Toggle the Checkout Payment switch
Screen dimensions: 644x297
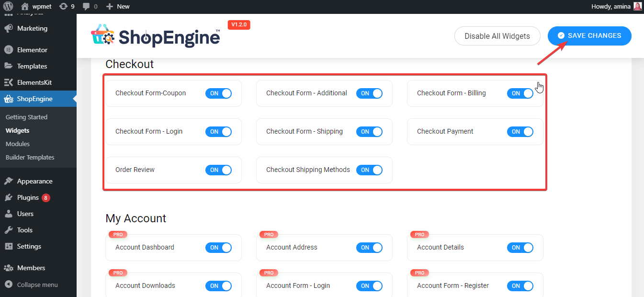(x=520, y=132)
